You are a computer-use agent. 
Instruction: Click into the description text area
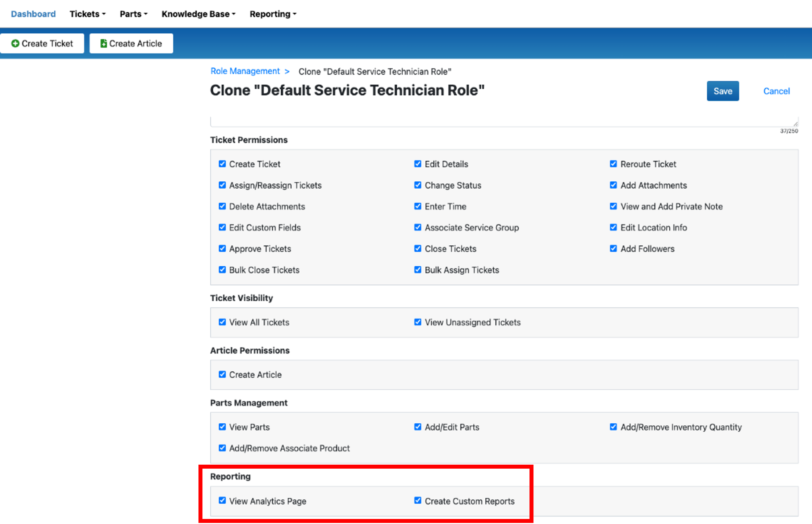coord(504,122)
